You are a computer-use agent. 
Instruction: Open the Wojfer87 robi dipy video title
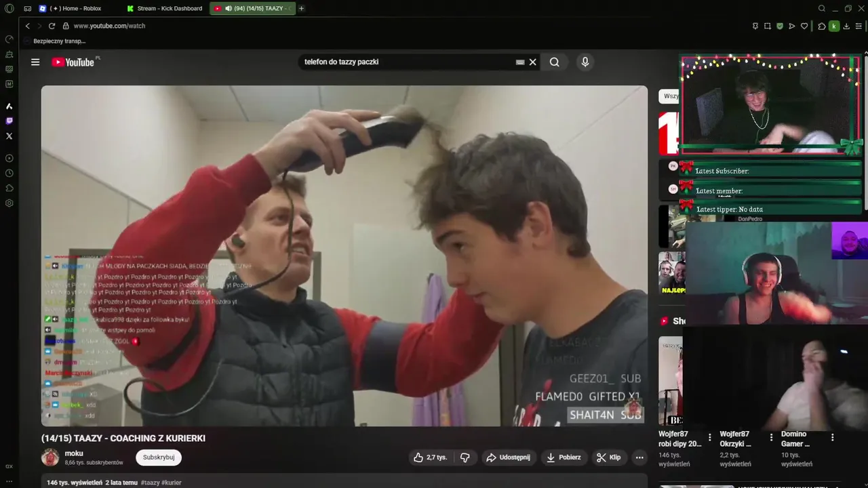coord(680,439)
